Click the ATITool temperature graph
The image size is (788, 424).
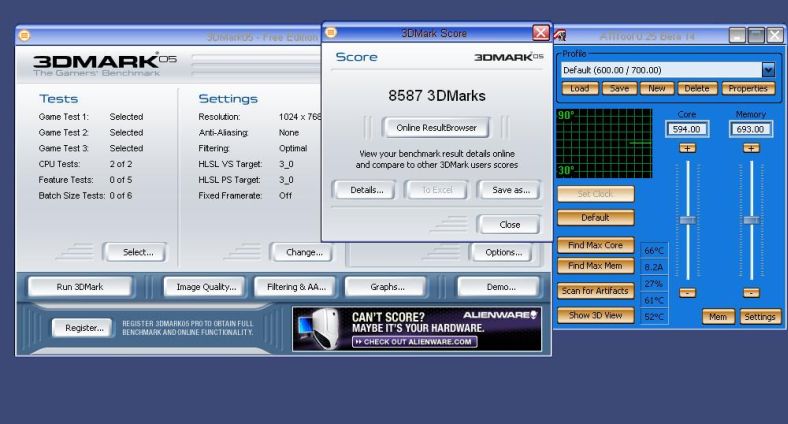(x=604, y=143)
